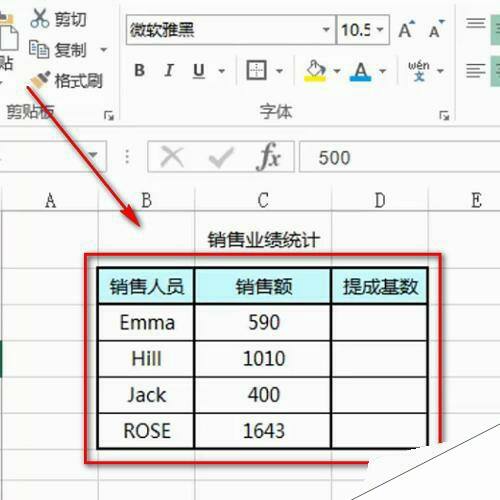Click the Cancel (X) formula bar button

click(x=172, y=157)
